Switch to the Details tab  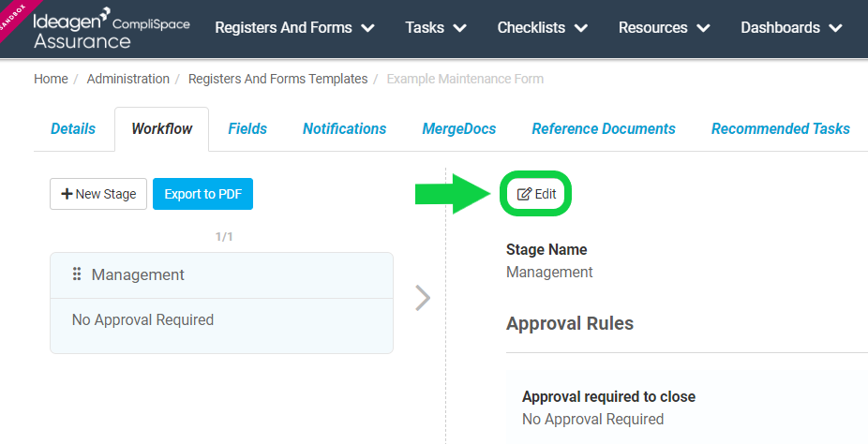click(73, 129)
